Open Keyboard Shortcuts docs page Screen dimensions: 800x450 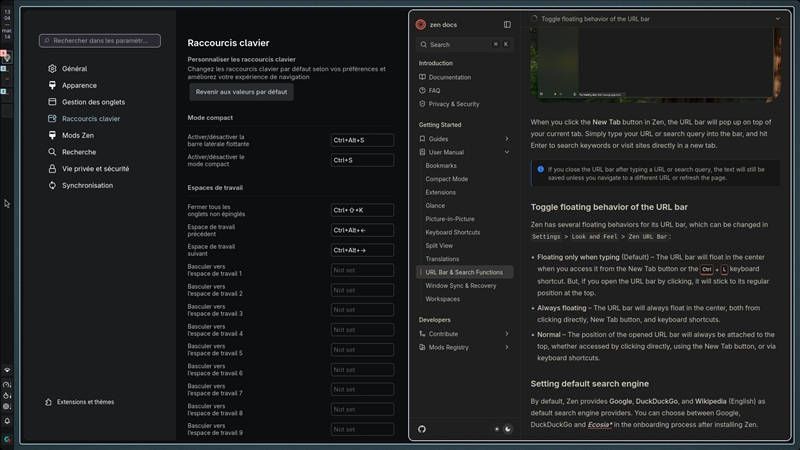[452, 232]
